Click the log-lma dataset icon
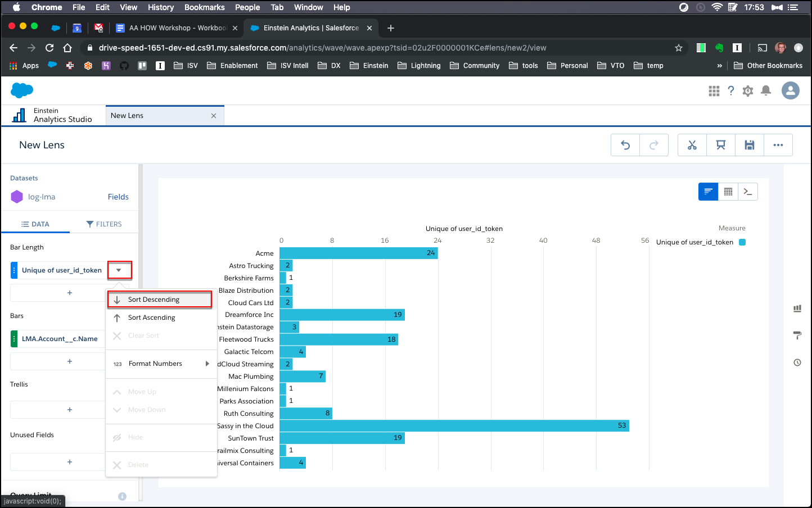 [x=17, y=197]
